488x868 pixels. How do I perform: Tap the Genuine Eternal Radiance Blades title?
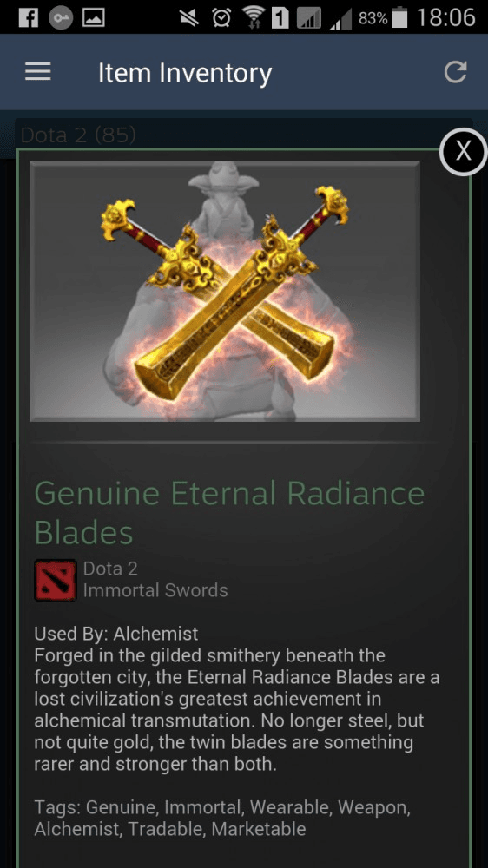point(229,513)
